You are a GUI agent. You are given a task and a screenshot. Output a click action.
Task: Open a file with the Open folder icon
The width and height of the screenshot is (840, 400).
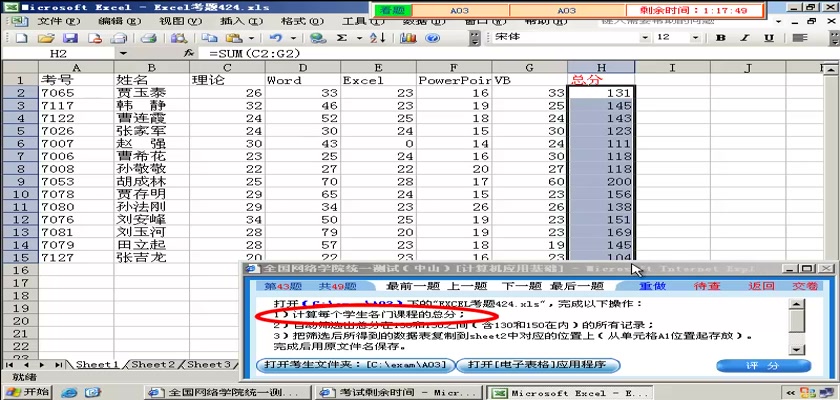pyautogui.click(x=46, y=38)
